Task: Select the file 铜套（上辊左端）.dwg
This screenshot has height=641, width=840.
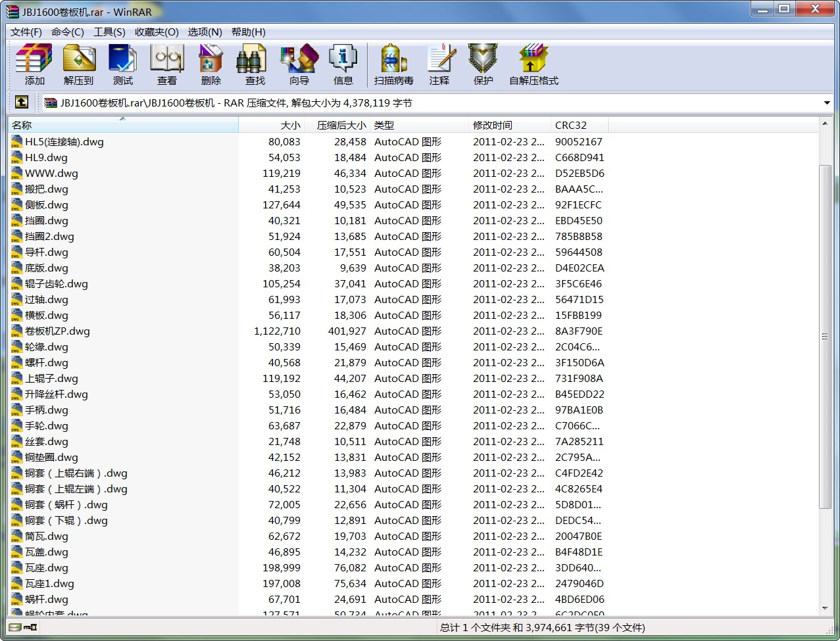Action: (x=76, y=488)
